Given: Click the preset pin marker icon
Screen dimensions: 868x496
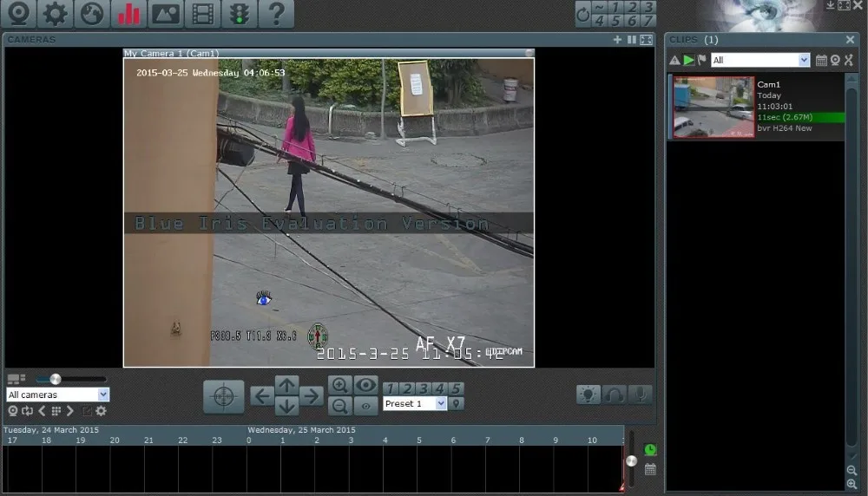Looking at the screenshot, I should click(457, 404).
